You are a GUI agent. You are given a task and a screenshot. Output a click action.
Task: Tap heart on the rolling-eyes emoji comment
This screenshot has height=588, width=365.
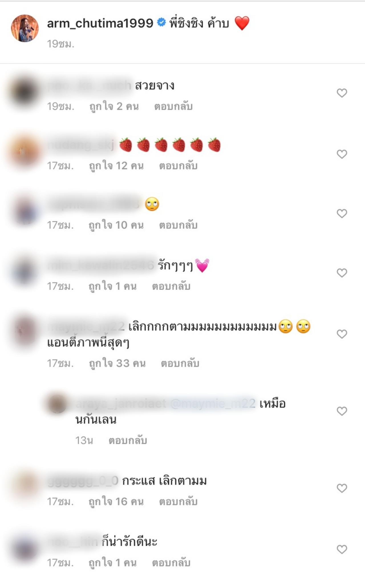[x=342, y=213]
